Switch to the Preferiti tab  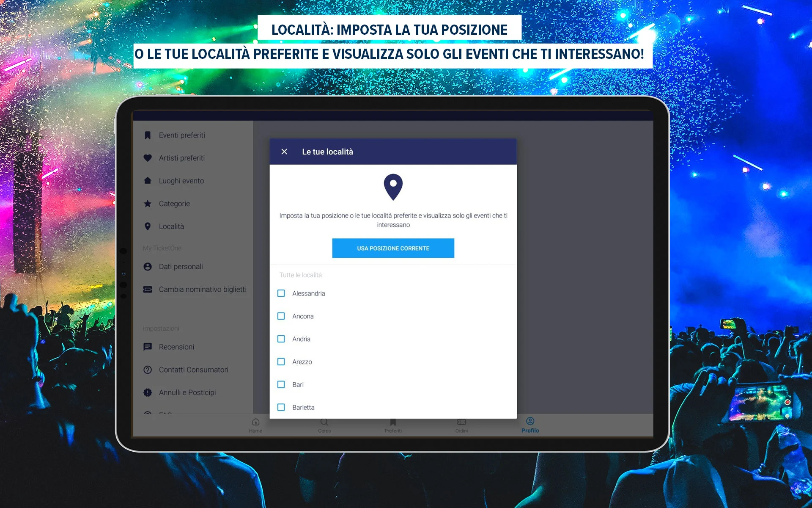pos(393,425)
